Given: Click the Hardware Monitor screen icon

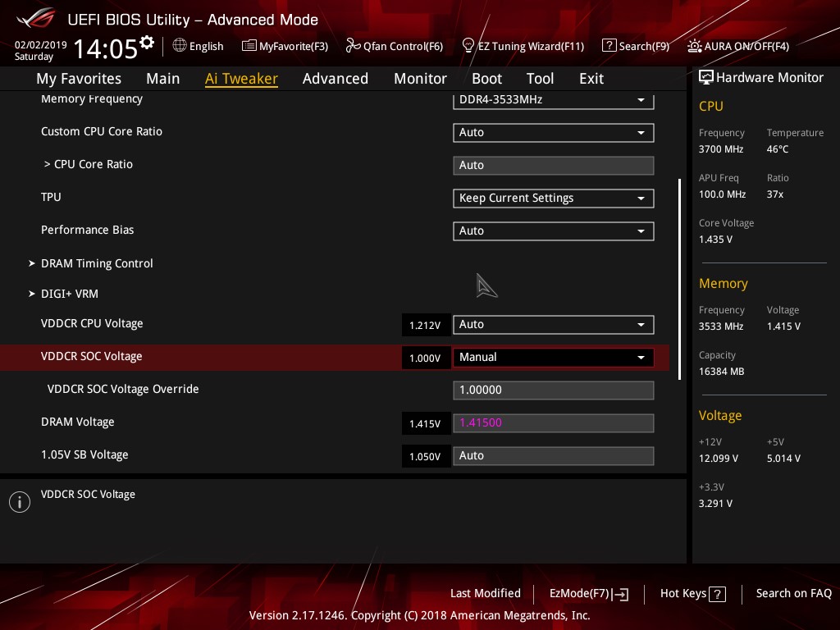Looking at the screenshot, I should pyautogui.click(x=706, y=77).
